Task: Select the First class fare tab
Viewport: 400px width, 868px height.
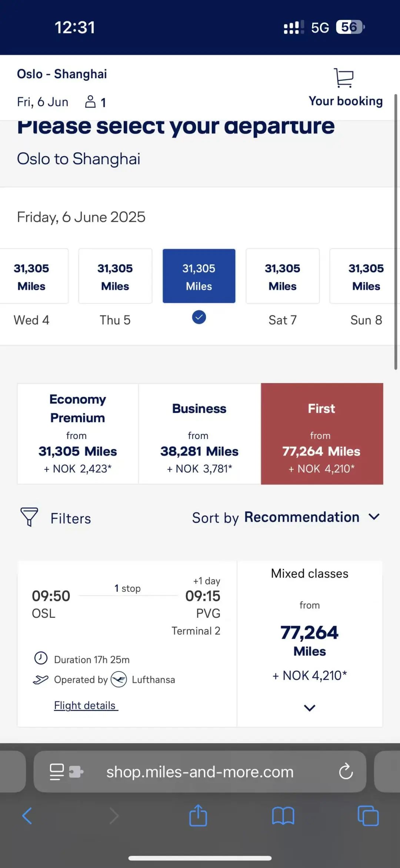Action: (x=322, y=433)
